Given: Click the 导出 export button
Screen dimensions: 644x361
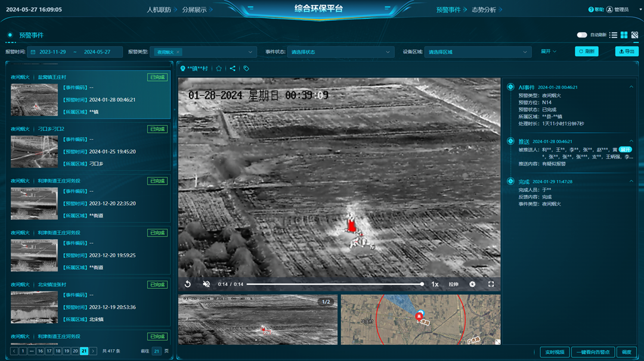Looking at the screenshot, I should [x=627, y=51].
